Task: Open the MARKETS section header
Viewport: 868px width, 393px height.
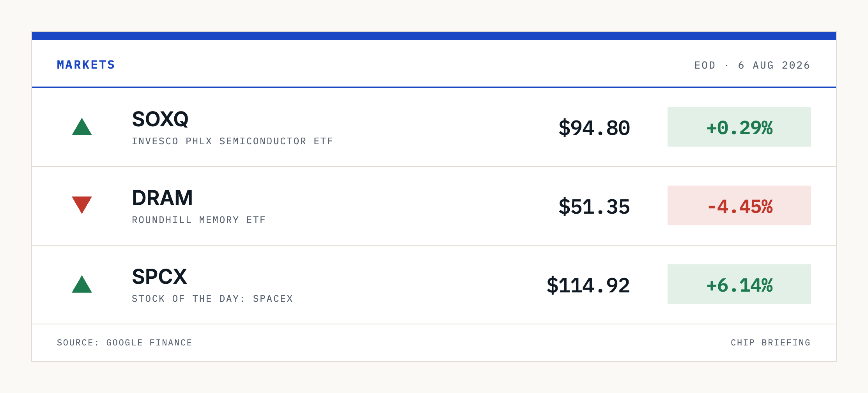Action: (x=86, y=65)
